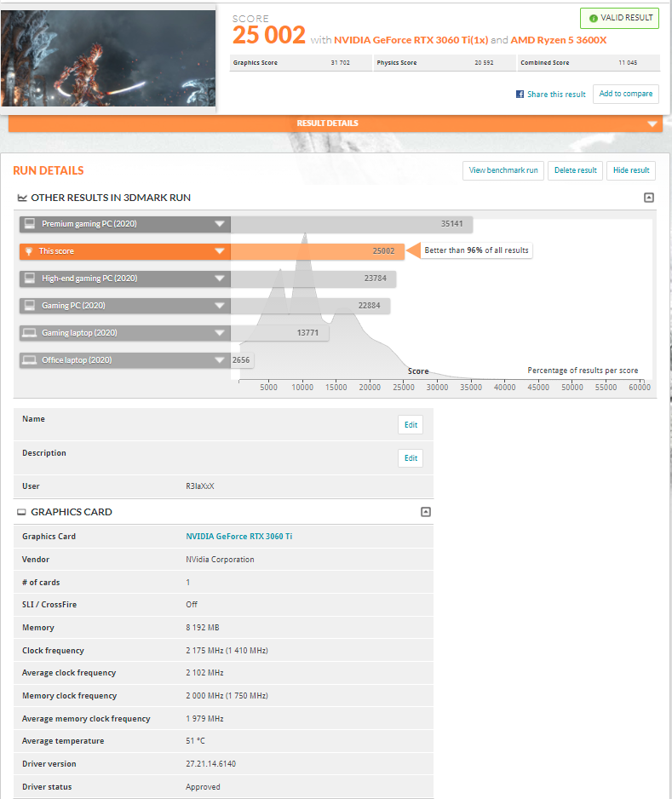This screenshot has height=799, width=672.
Task: Open NVIDIA GeForce RTX 3060 Ti graphics card link
Action: 239,536
